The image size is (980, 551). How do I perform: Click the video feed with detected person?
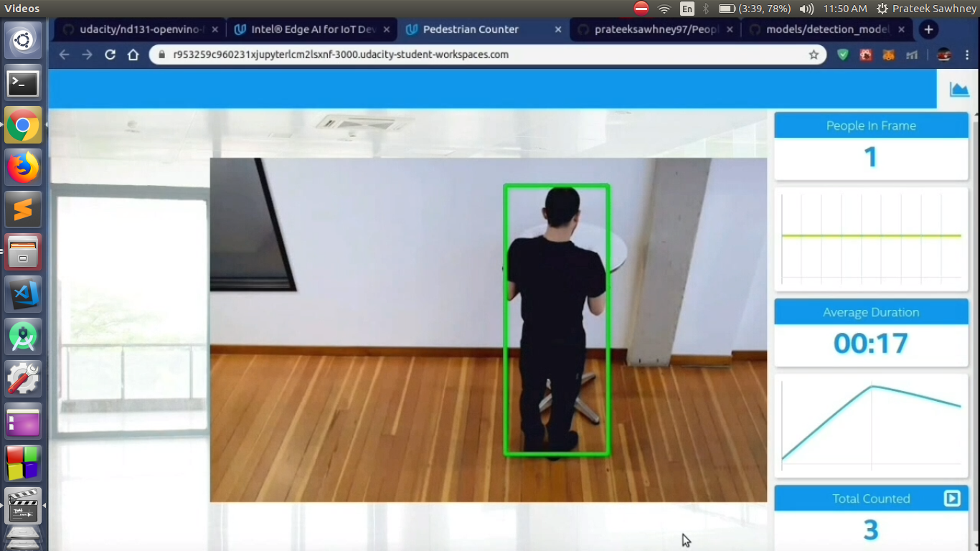coord(489,330)
